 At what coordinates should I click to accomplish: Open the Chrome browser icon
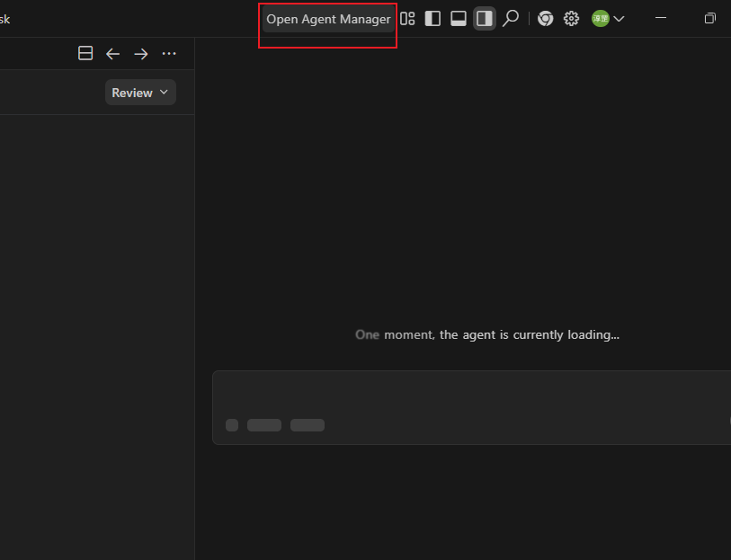click(x=545, y=19)
